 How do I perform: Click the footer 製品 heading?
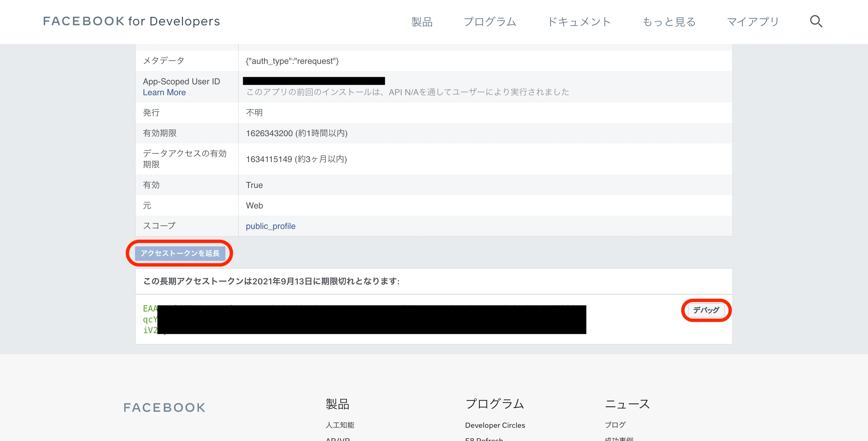(337, 404)
